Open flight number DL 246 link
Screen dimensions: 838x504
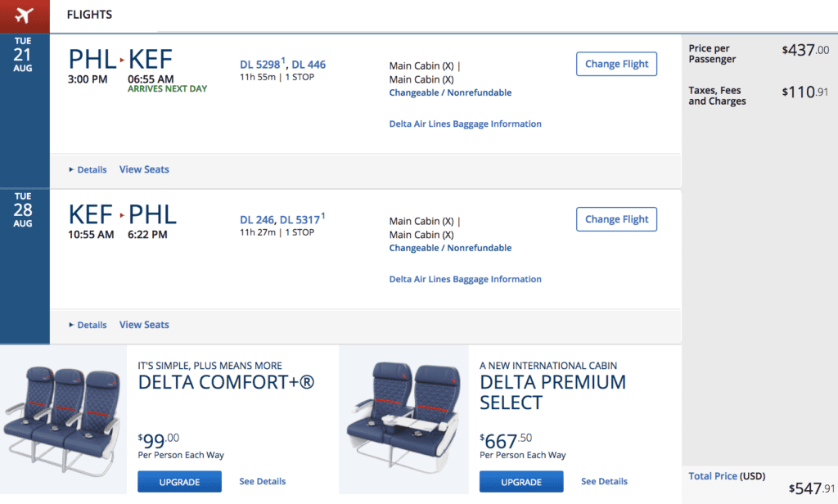pos(256,220)
